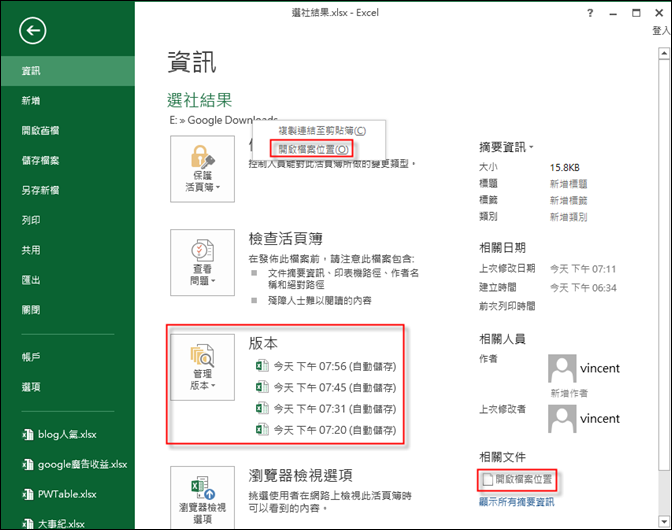Open recent file PWTable.xlsx
Image resolution: width=672 pixels, height=530 pixels.
tap(60, 494)
